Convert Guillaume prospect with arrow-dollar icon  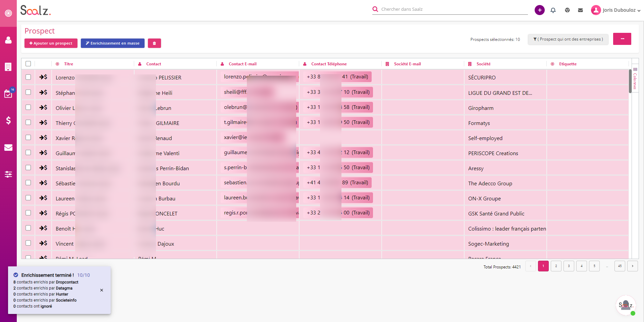43,152
